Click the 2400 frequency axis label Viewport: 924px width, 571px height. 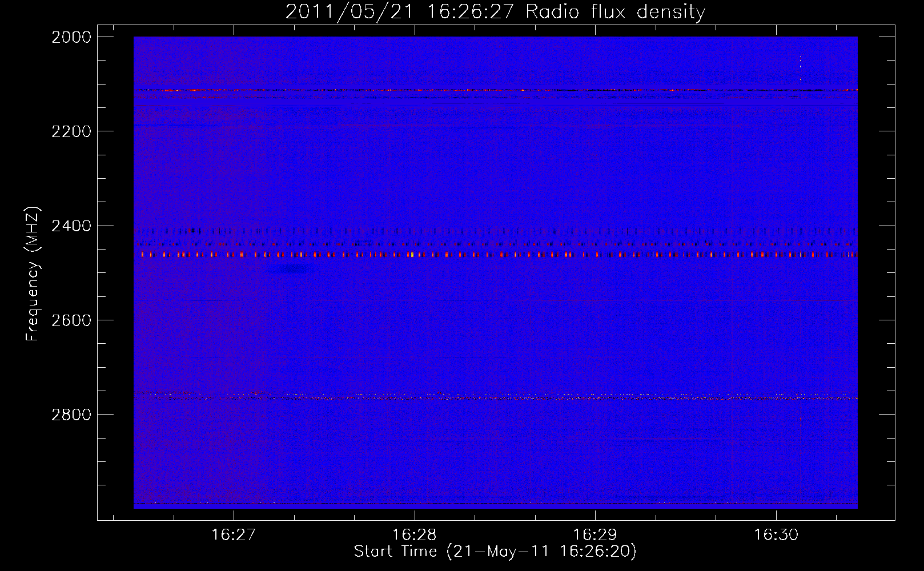[71, 226]
